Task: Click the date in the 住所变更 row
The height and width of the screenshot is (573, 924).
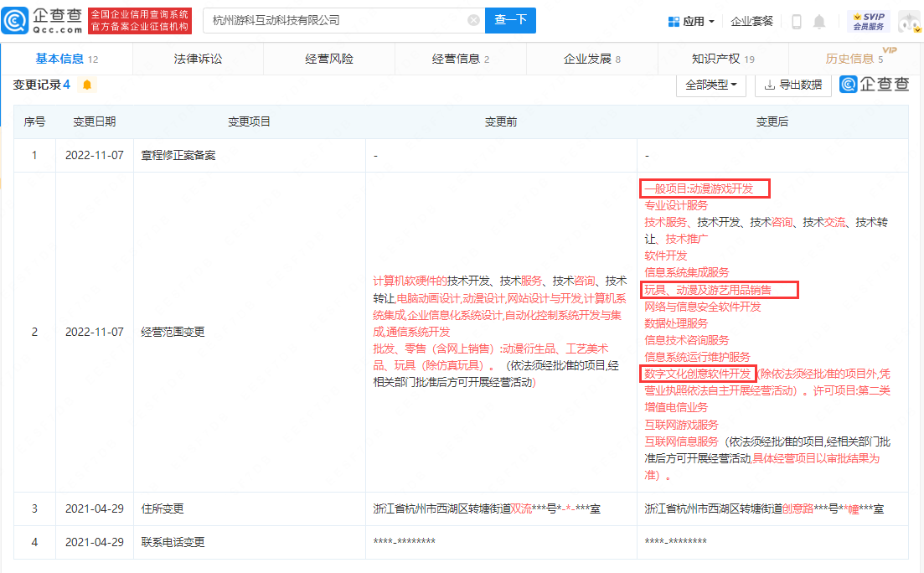Action: click(95, 508)
